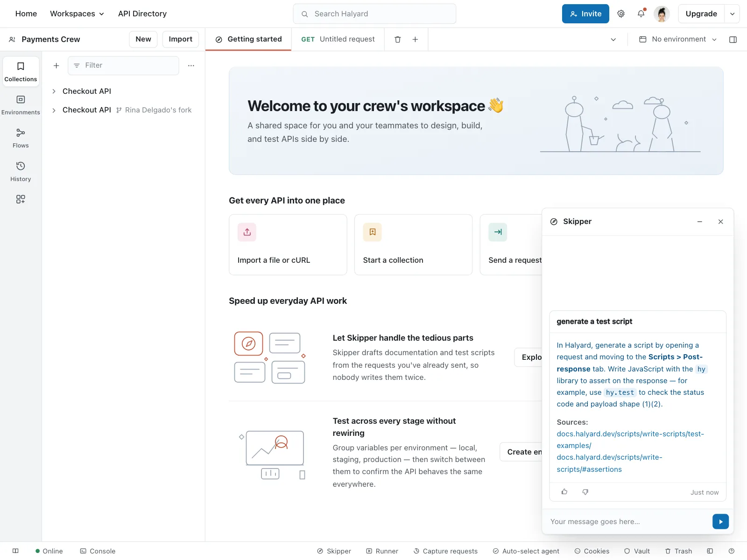
Task: Give thumbs down to Skipper's answer
Action: tap(585, 492)
